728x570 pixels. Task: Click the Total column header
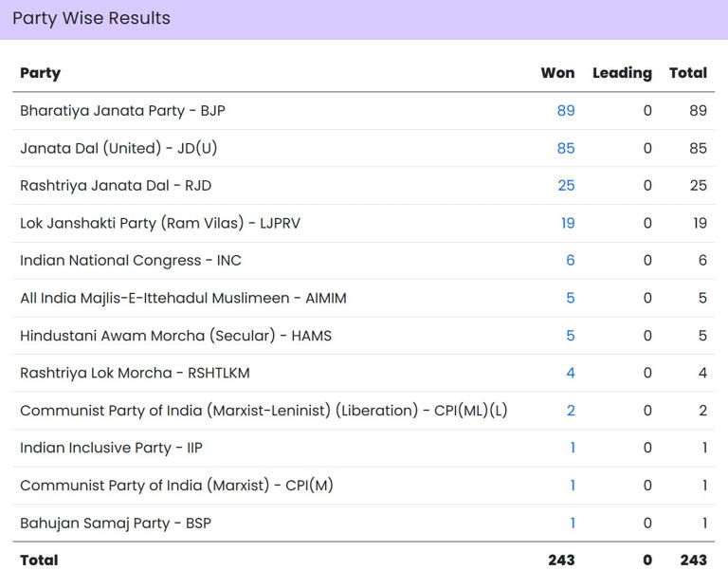point(687,73)
